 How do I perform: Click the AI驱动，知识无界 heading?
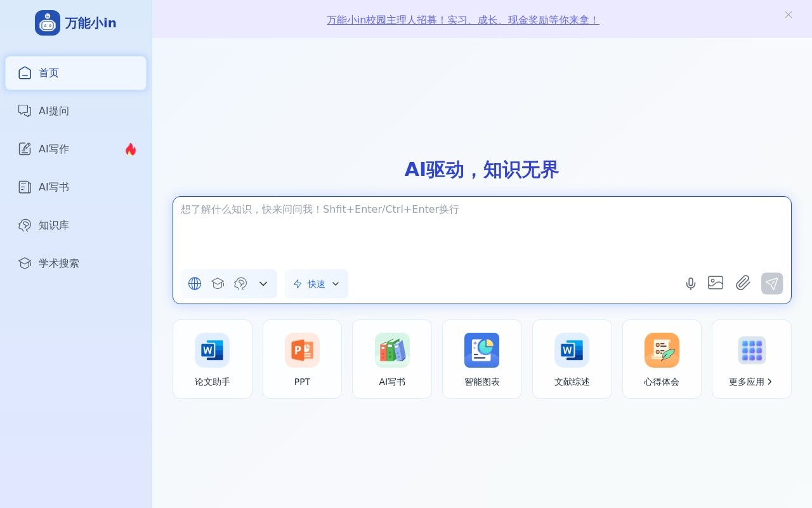481,170
